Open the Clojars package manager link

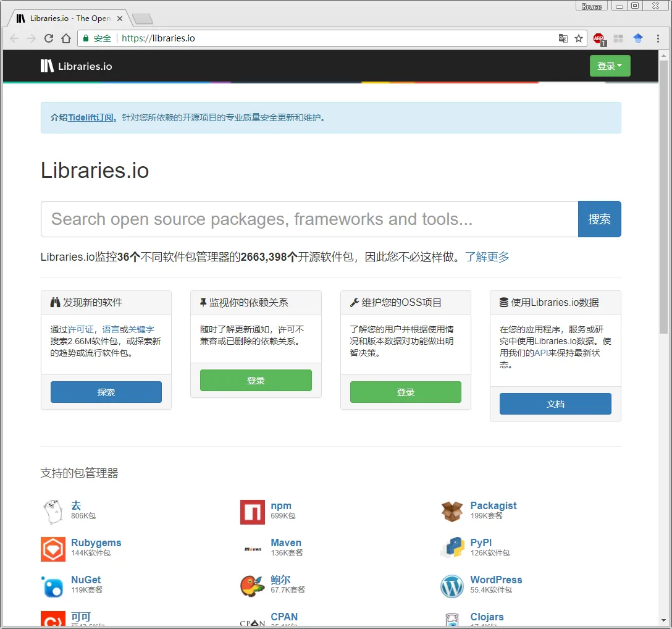click(487, 617)
